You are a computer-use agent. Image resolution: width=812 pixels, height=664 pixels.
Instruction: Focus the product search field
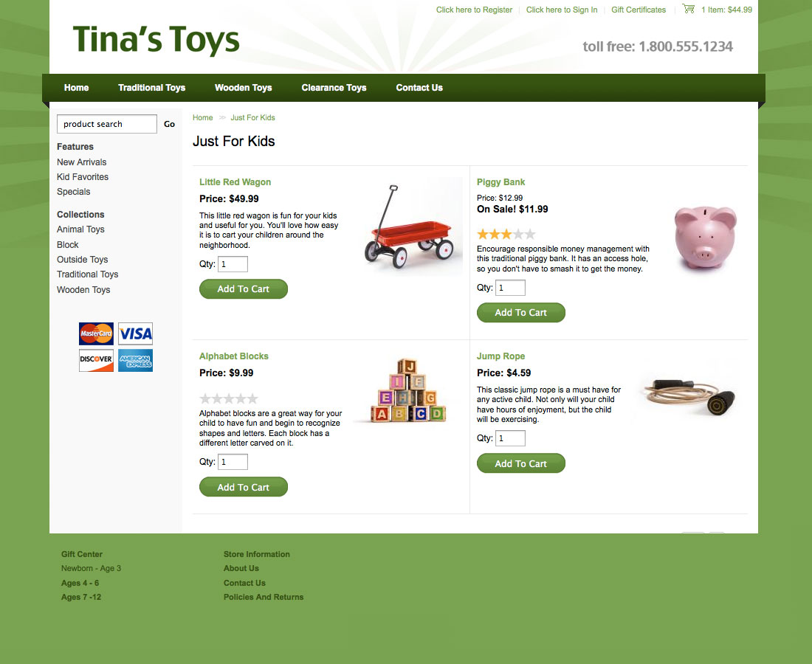(x=107, y=124)
